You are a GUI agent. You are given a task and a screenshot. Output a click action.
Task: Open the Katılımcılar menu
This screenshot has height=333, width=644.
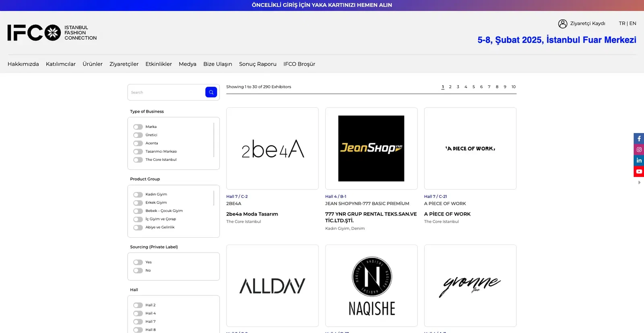point(61,64)
